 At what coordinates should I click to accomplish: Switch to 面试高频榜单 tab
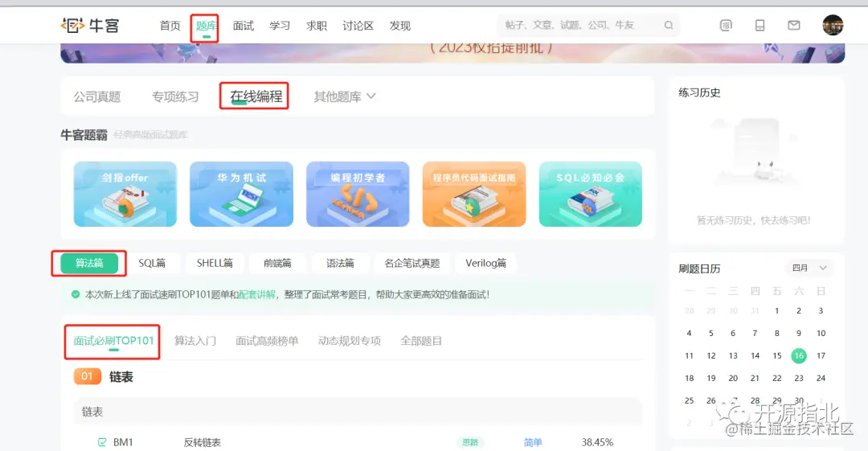[267, 341]
